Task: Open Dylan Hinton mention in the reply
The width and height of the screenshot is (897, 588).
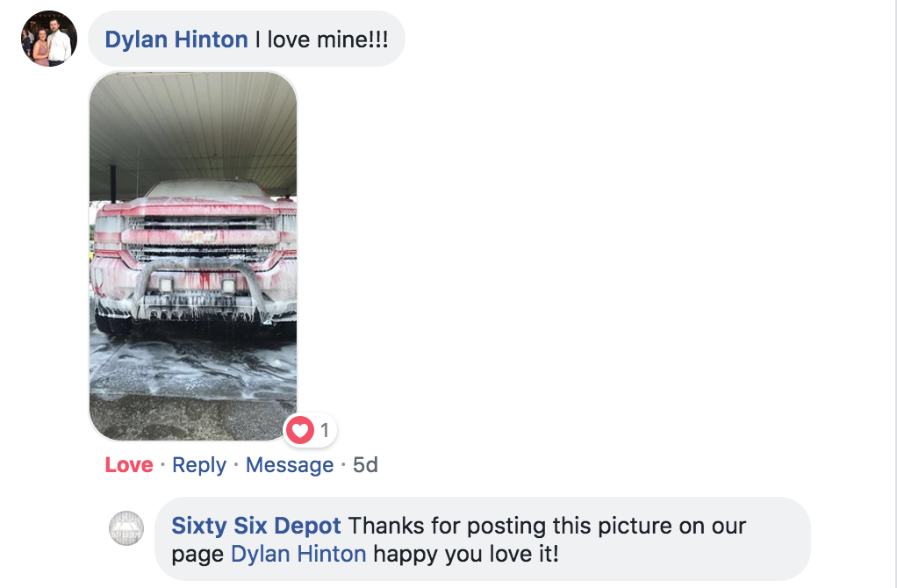Action: pos(298,554)
